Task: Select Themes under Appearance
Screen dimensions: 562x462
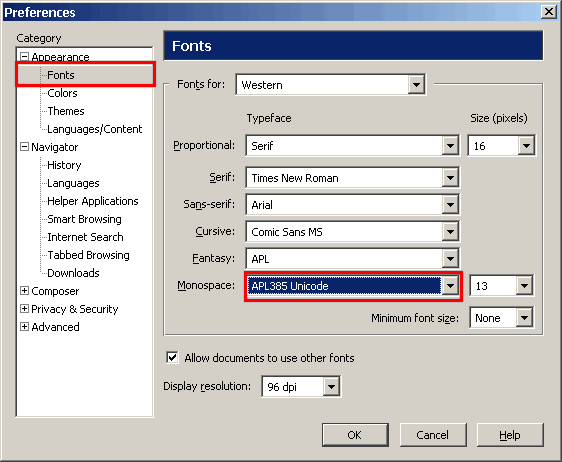Action: pos(66,111)
